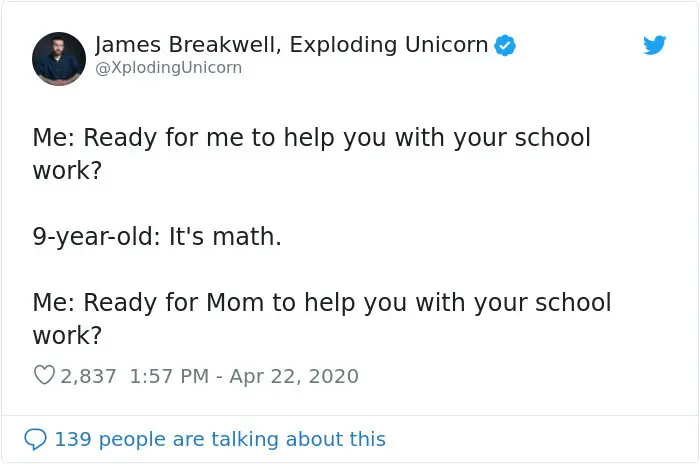
Task: Like the tweet with the heart icon
Action: [x=44, y=376]
